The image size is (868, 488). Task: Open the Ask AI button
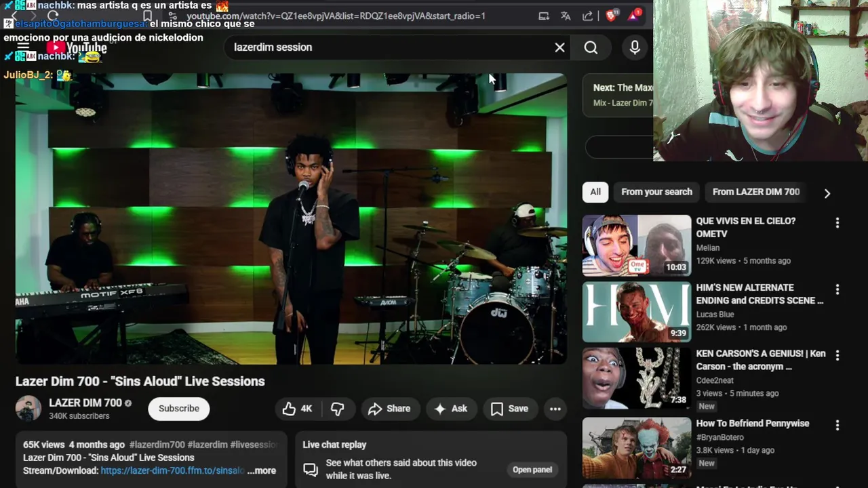point(451,409)
